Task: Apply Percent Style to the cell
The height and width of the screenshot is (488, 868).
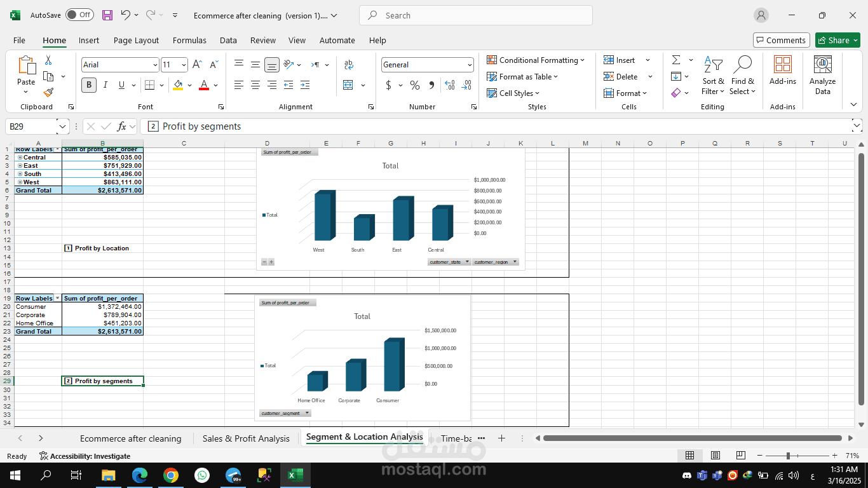Action: 415,85
